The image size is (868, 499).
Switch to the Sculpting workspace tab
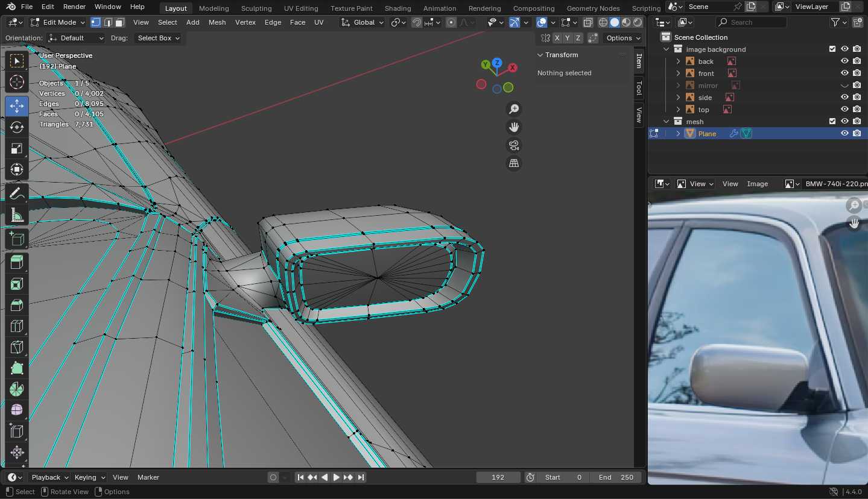(256, 8)
